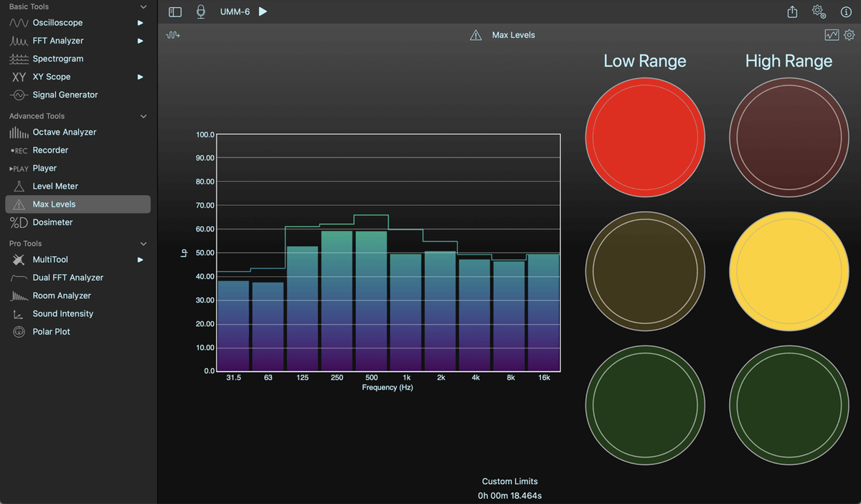This screenshot has width=861, height=504.
Task: Collapse the Advanced Tools section
Action: (x=143, y=116)
